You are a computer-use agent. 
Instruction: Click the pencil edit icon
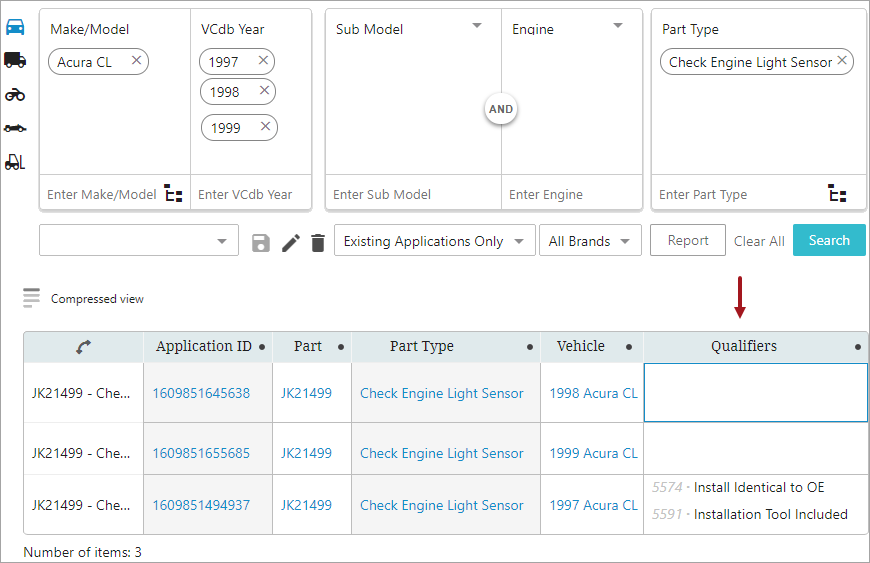(290, 243)
